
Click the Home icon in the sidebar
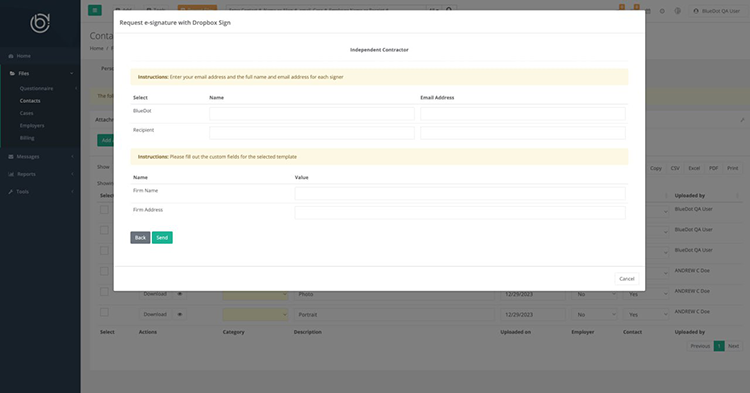click(x=11, y=56)
